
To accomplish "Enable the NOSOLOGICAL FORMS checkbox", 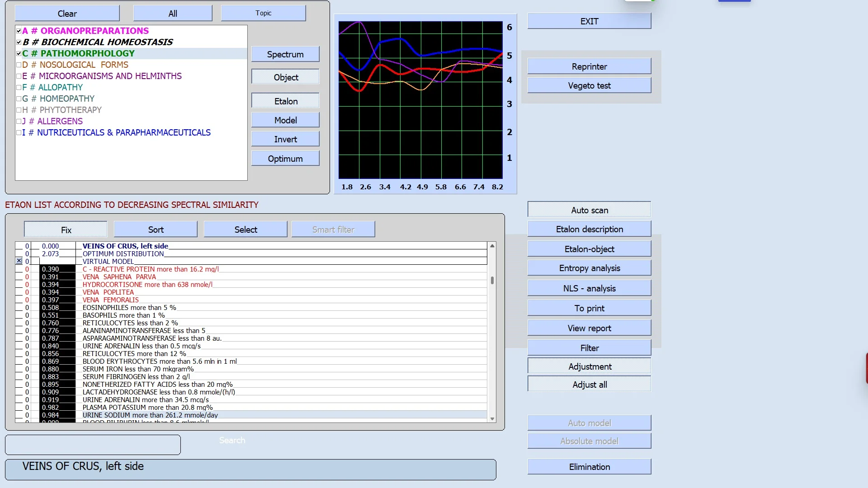I will click(x=19, y=65).
